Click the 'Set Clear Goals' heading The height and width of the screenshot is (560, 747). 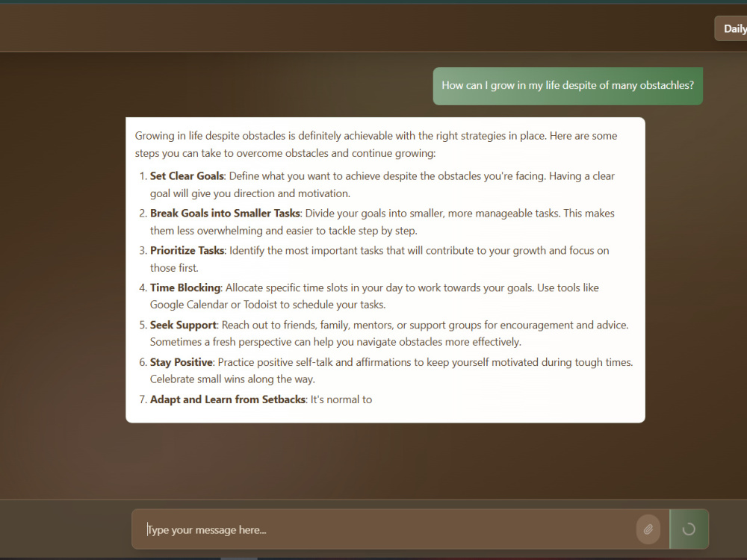pyautogui.click(x=187, y=176)
